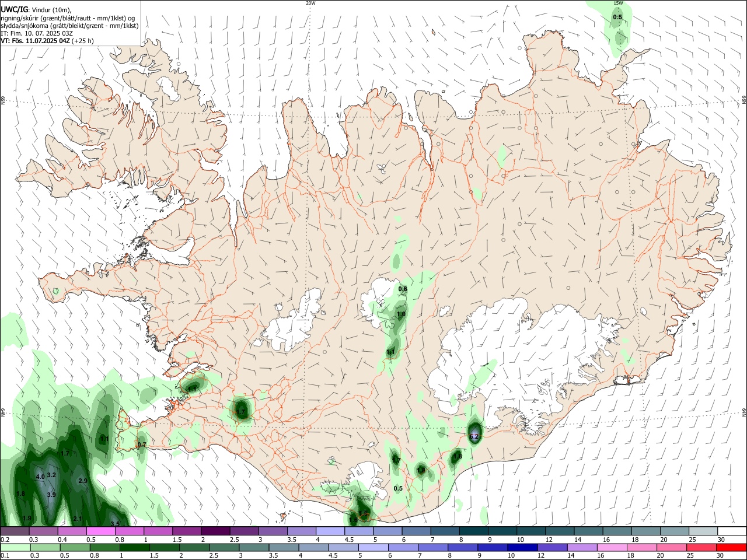Click the 1.0 precipitation value on the map
Image resolution: width=747 pixels, height=560 pixels.
(401, 314)
